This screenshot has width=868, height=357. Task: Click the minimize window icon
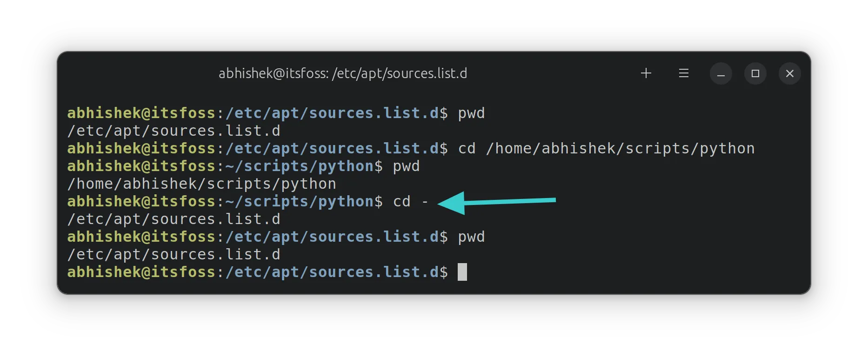[x=721, y=73]
